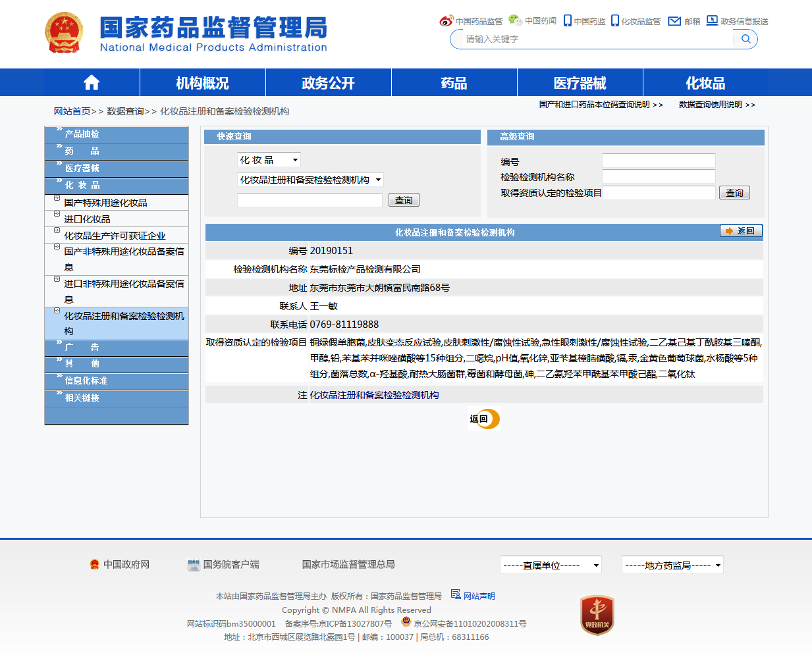Screen dimensions: 812x655
Task: Collapse the 化妆品 sidebar section
Action: 117,185
